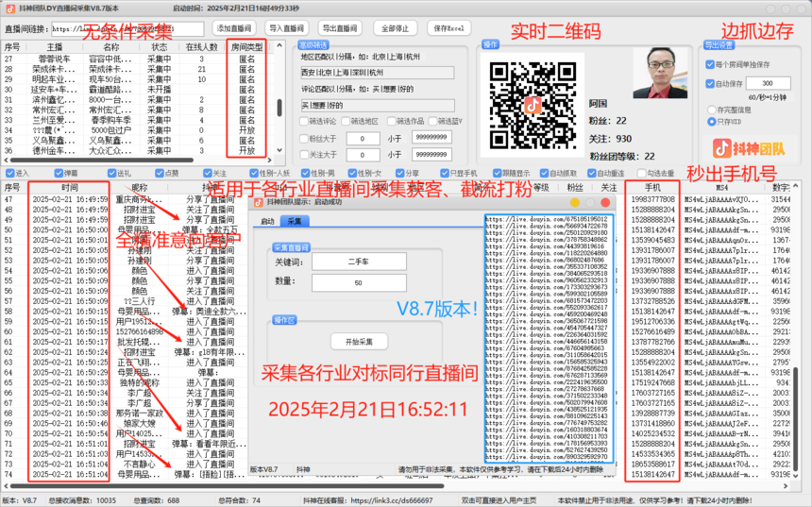Click the yellow minimize dot of the dialog
The image size is (812, 507).
(574, 202)
